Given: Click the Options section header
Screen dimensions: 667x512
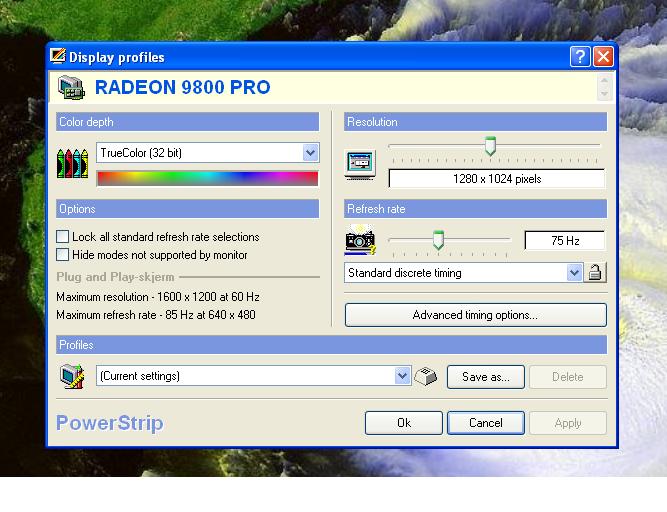Looking at the screenshot, I should (188, 209).
